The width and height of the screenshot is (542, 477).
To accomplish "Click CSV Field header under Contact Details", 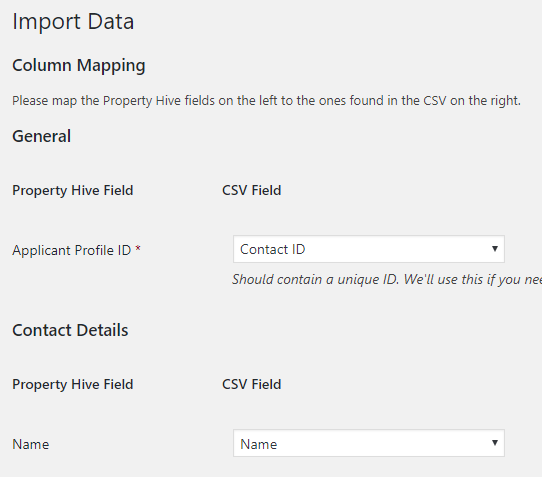I will (x=252, y=384).
